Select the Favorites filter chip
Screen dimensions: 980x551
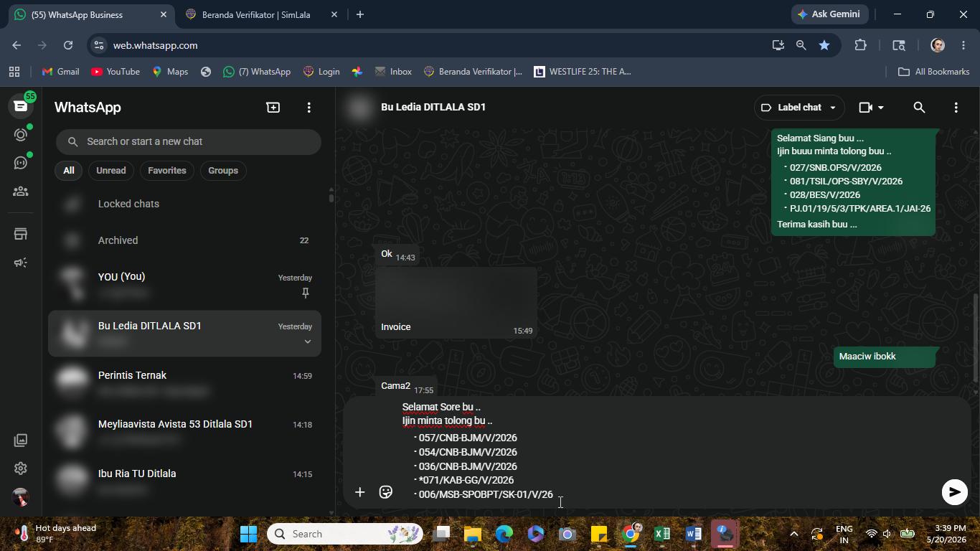point(167,171)
